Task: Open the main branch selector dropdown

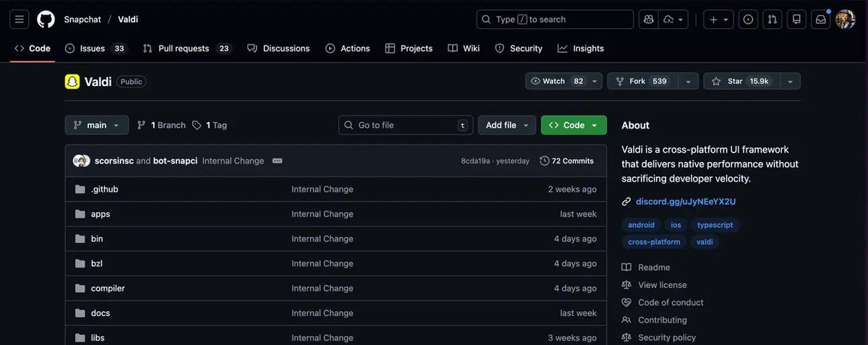Action: (x=97, y=125)
